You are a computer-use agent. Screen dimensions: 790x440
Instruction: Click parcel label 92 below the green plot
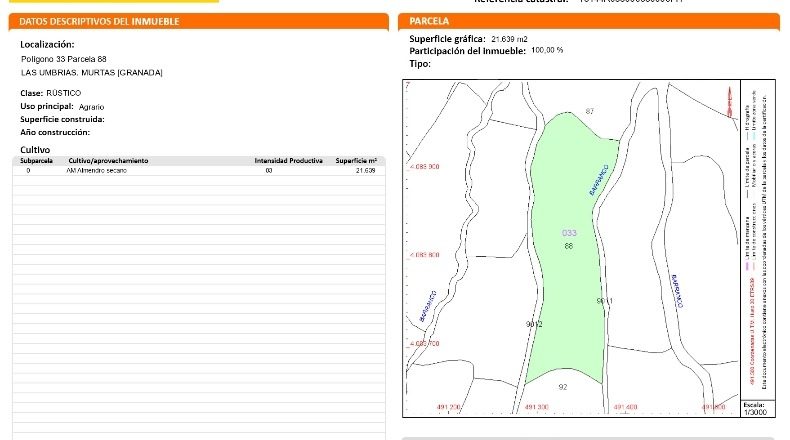[563, 387]
